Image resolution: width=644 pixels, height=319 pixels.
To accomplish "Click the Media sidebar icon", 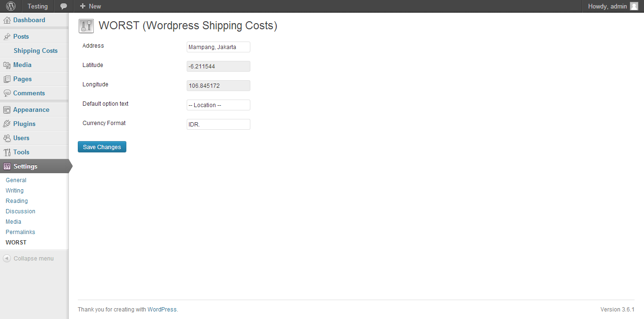I will 7,65.
